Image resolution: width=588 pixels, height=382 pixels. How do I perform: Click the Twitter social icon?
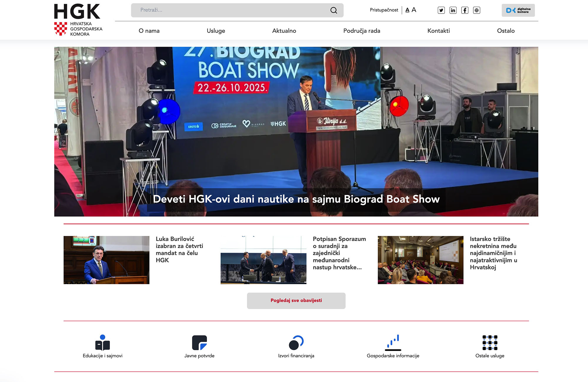click(x=441, y=10)
